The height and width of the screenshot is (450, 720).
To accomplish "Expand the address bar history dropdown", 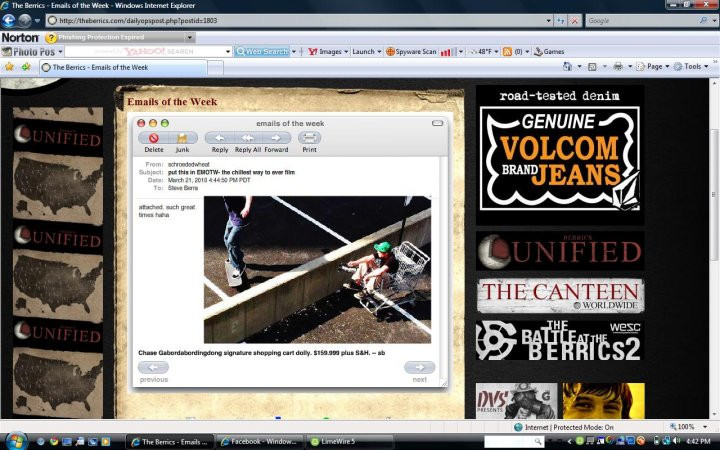I will (x=548, y=21).
